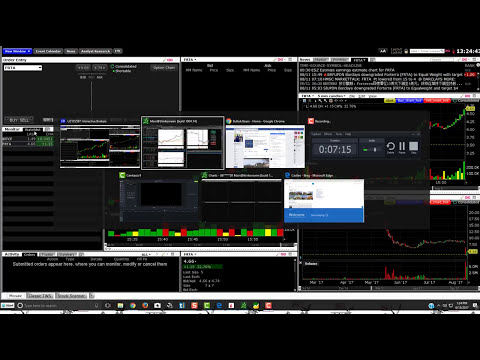The height and width of the screenshot is (360, 480).
Task: Open the FRTA dropdown in the quote details panel
Action: click(190, 254)
